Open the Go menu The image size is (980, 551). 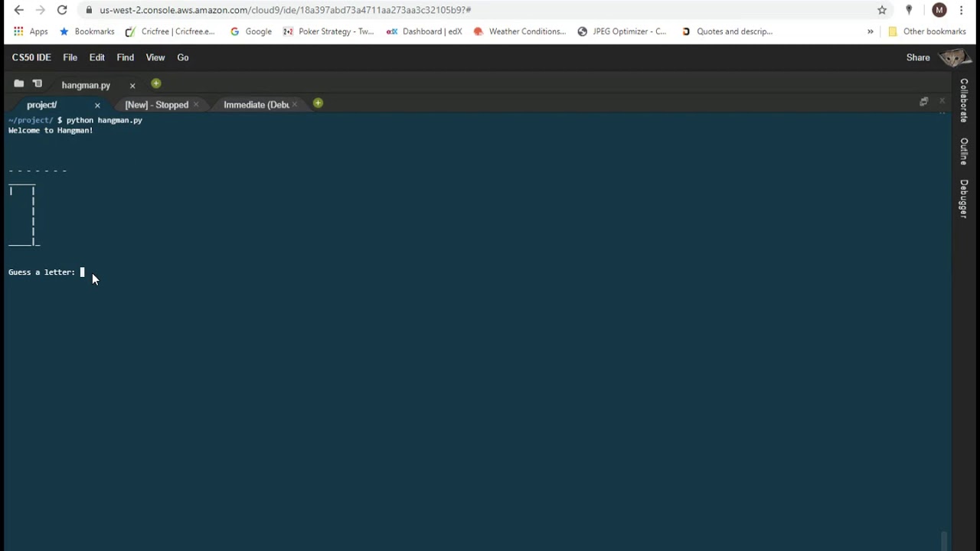[x=183, y=57]
